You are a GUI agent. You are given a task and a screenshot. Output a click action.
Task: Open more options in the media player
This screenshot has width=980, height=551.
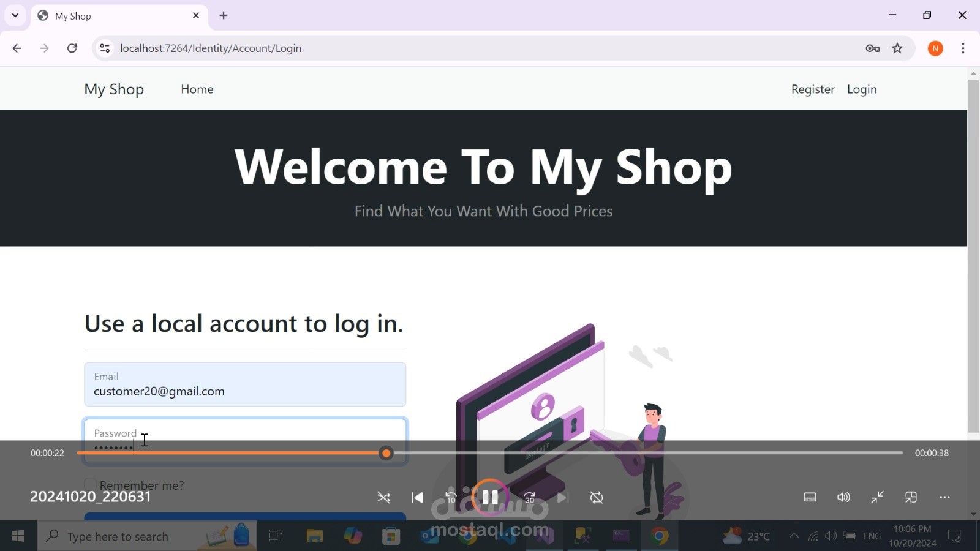click(944, 497)
